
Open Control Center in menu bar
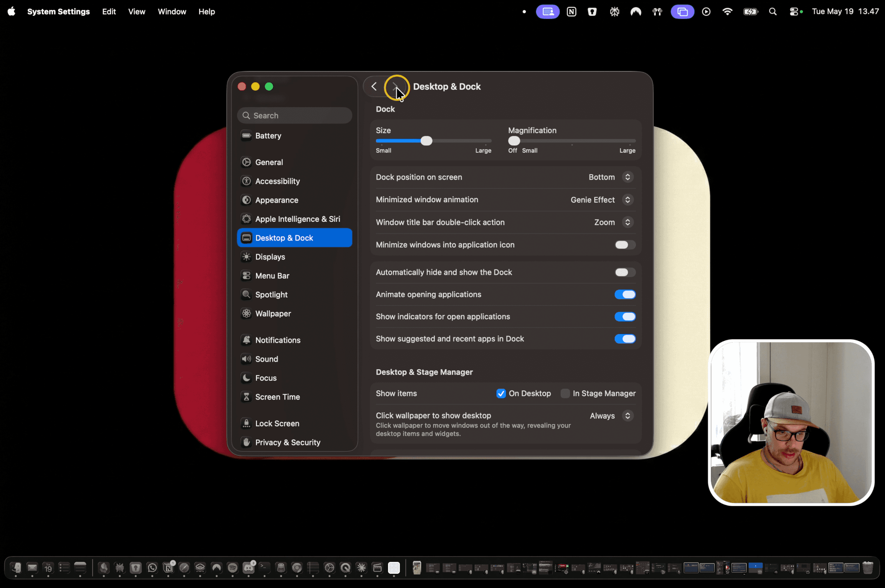[794, 12]
